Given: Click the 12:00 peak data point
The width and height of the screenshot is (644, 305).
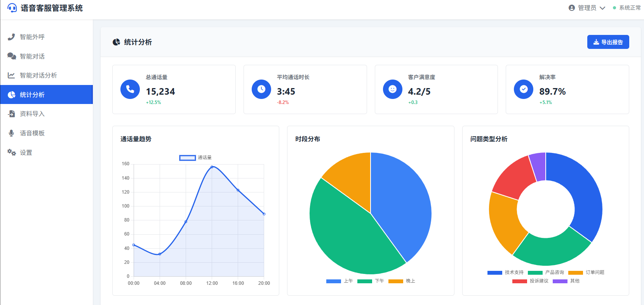Looking at the screenshot, I should click(x=212, y=167).
